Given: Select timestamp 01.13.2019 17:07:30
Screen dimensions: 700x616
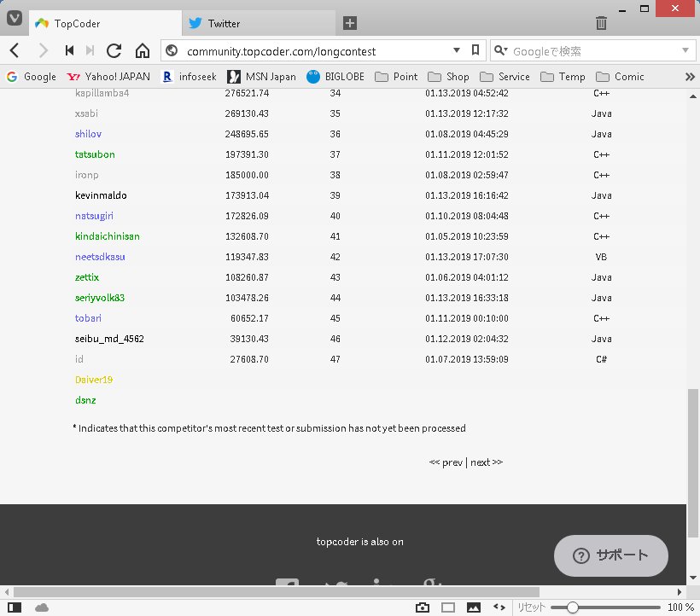Looking at the screenshot, I should (x=467, y=257).
